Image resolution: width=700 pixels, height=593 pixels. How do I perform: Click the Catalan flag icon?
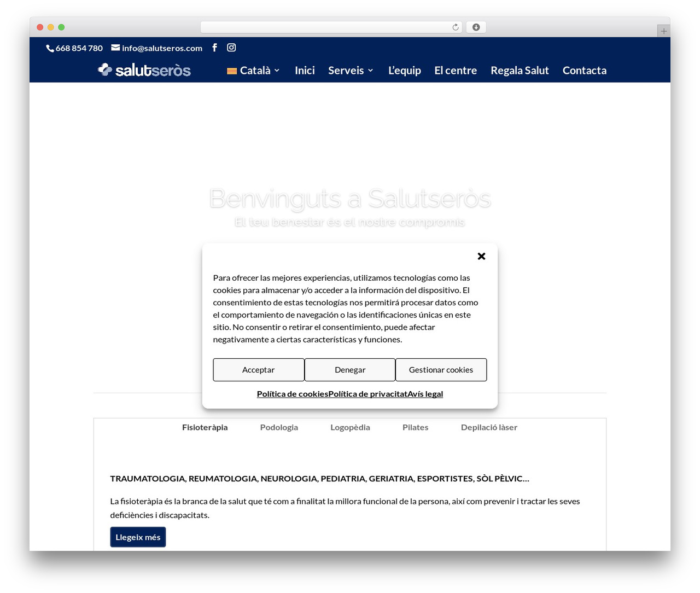[x=232, y=71]
